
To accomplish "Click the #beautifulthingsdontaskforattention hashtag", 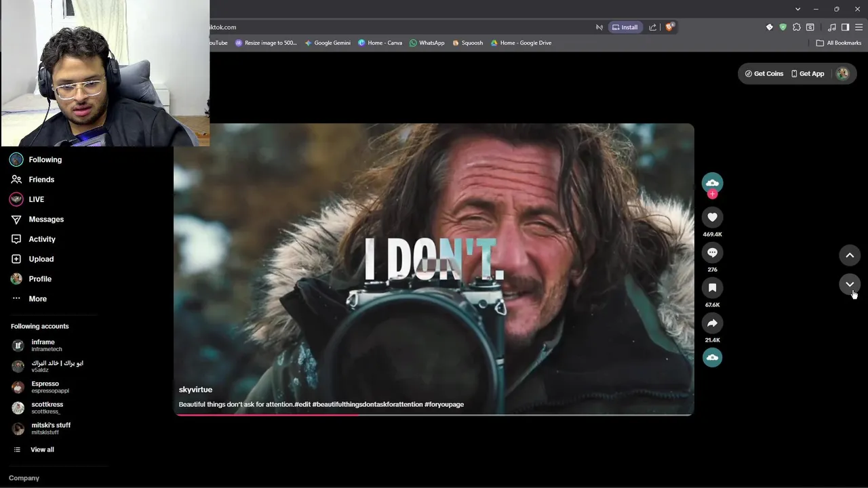I will coord(368,405).
